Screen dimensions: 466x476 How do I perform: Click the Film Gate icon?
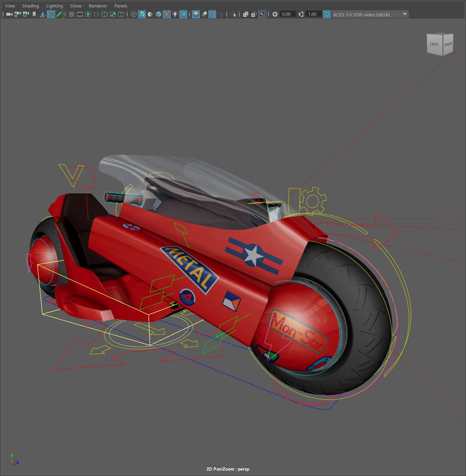[x=80, y=14]
